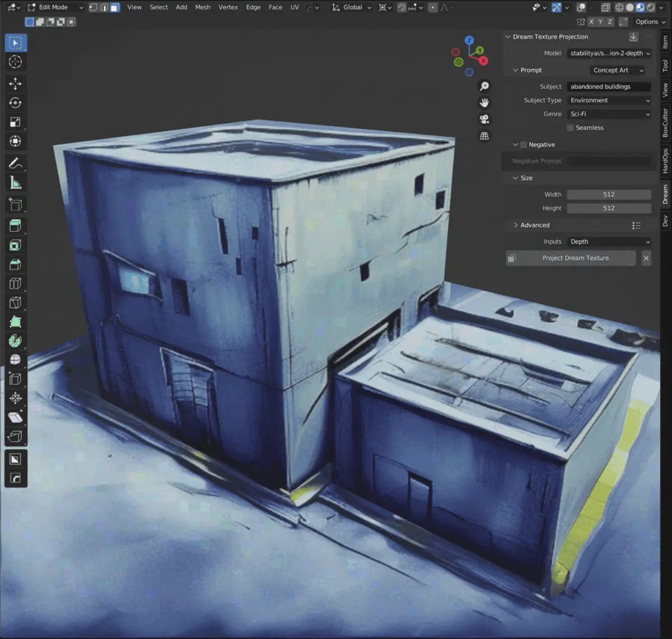672x639 pixels.
Task: Select the Rotate tool in the toolbar
Action: tap(15, 102)
